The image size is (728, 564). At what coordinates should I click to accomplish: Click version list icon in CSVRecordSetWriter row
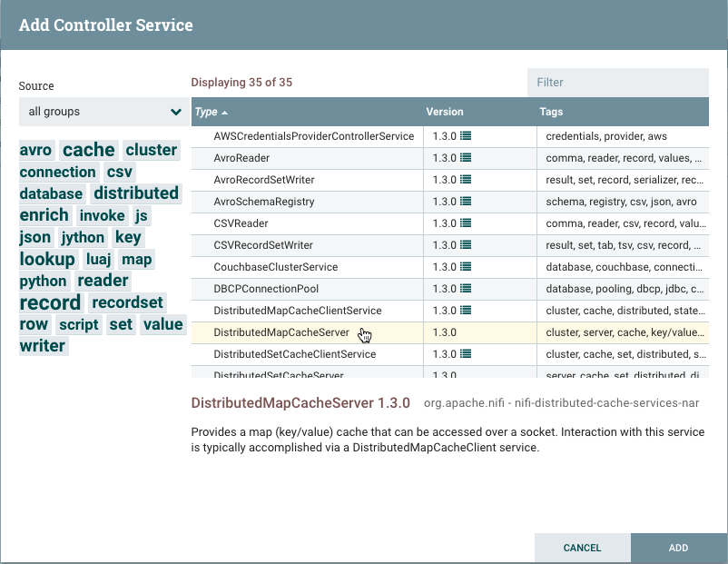coord(466,245)
